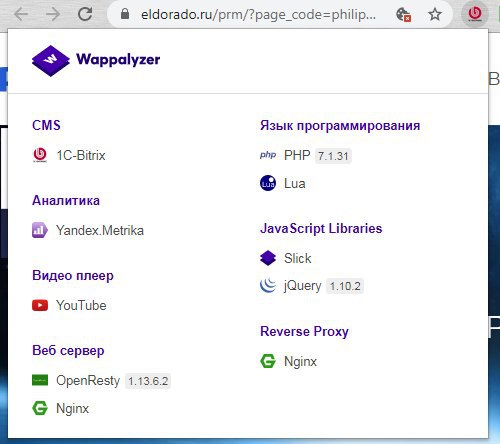The width and height of the screenshot is (500, 444).
Task: Click the Nginx icon under Веб сервер
Action: pos(40,408)
